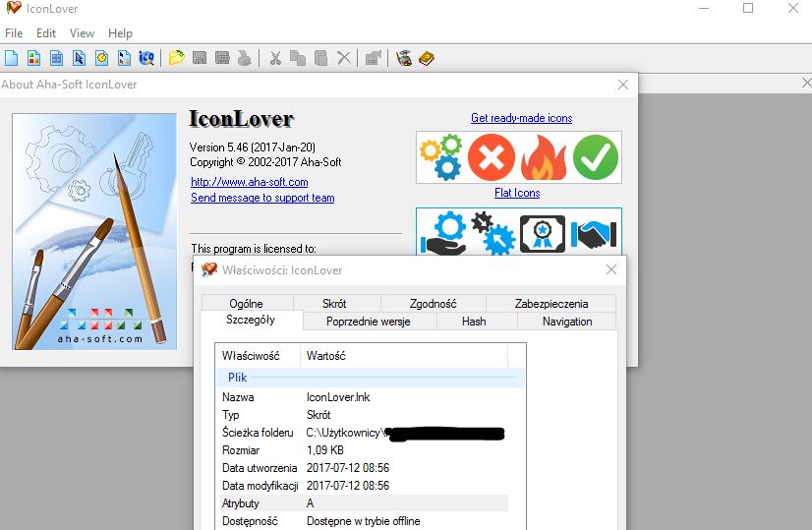Click the new icon library grid icon

[56, 58]
